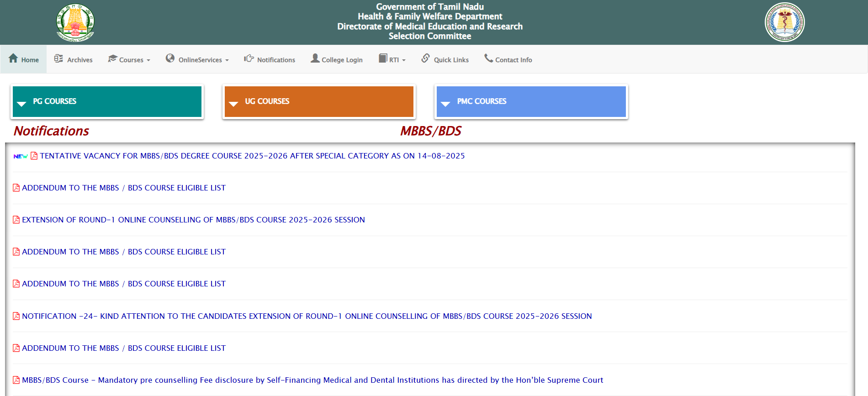Click the user icon beside College Login
Image resolution: width=868 pixels, height=396 pixels.
coord(315,58)
